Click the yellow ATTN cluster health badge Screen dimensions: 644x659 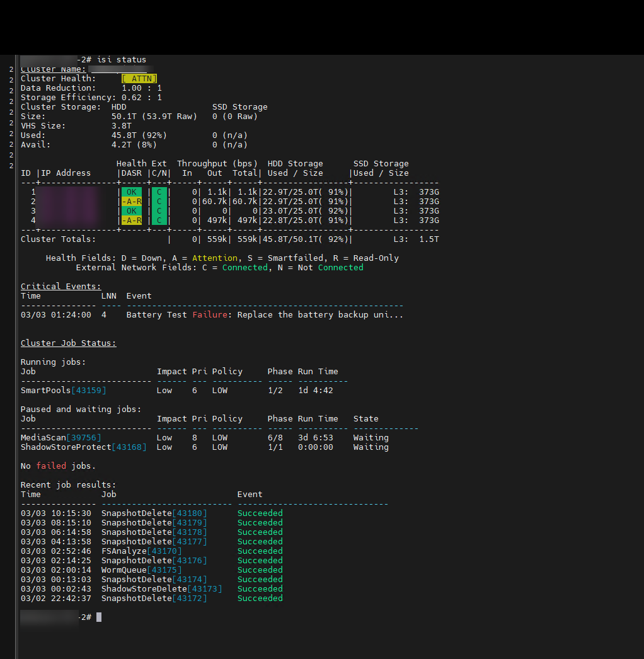139,79
